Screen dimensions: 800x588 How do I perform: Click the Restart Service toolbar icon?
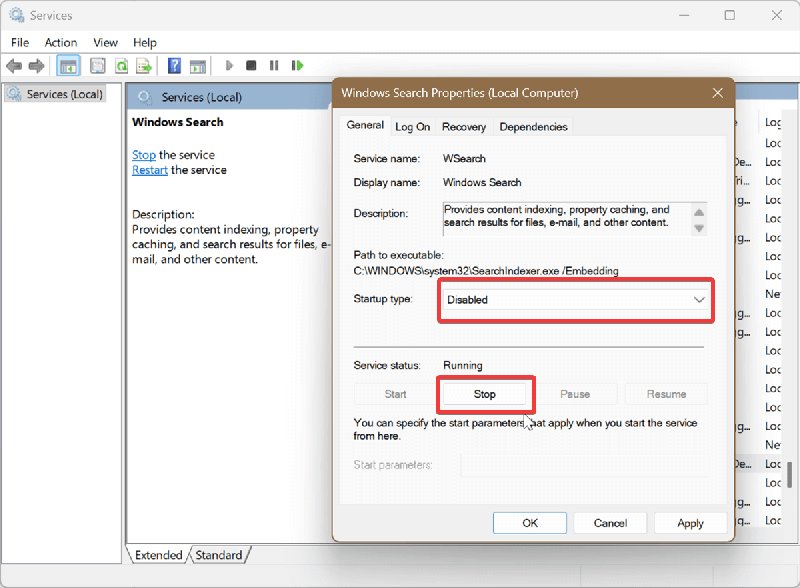point(297,65)
